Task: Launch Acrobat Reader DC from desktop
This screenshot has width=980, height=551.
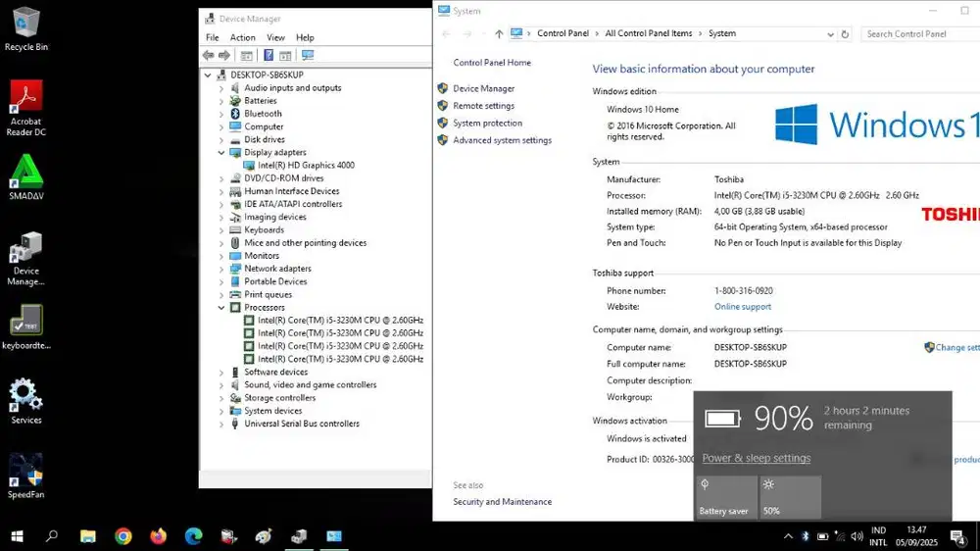Action: click(25, 106)
